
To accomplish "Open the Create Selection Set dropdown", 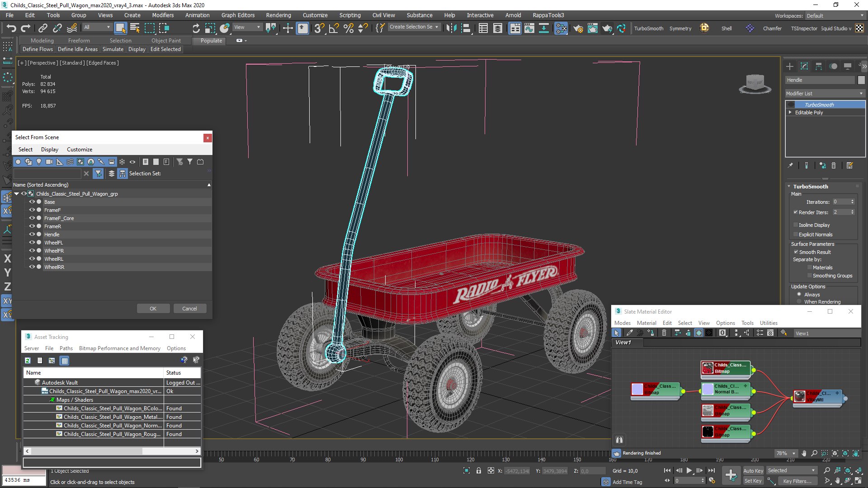I will click(x=414, y=27).
